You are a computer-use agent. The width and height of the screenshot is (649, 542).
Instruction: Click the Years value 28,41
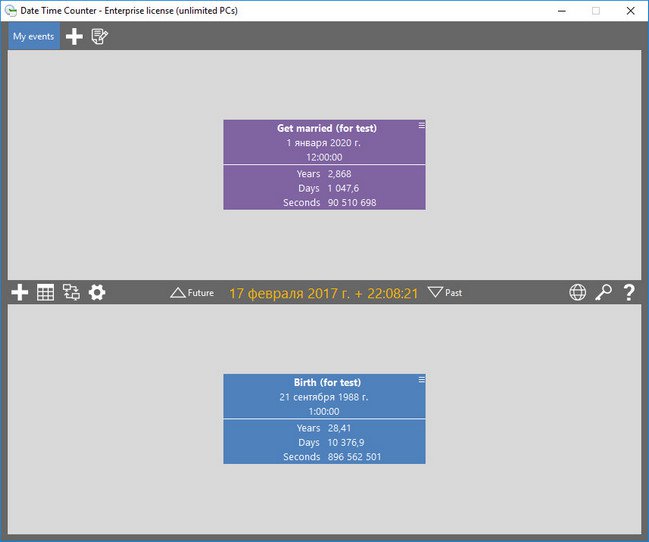point(339,428)
